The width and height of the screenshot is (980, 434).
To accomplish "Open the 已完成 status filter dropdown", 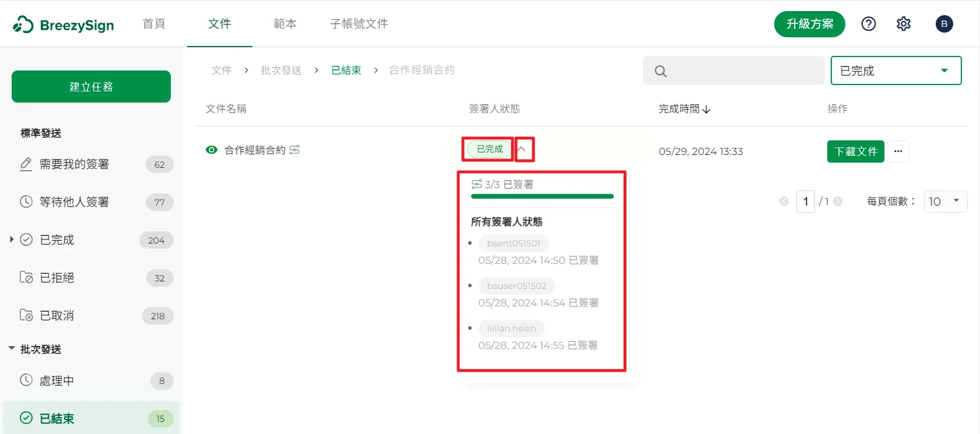I will point(895,70).
